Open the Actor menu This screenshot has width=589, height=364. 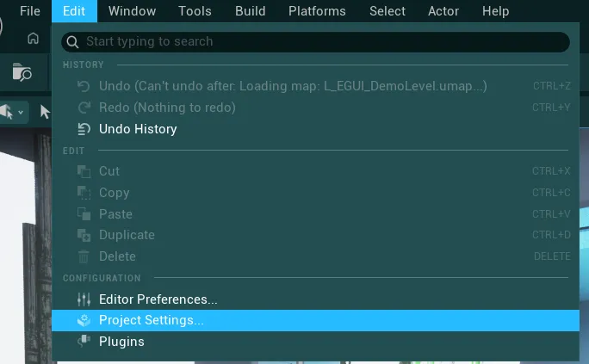pos(443,11)
